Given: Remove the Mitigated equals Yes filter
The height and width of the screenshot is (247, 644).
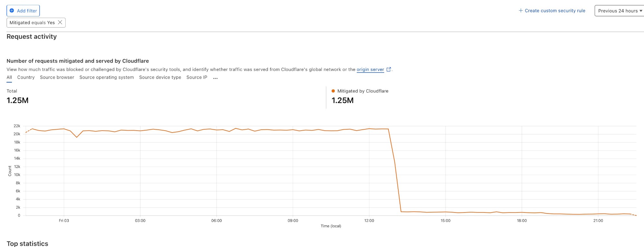Looking at the screenshot, I should [60, 22].
